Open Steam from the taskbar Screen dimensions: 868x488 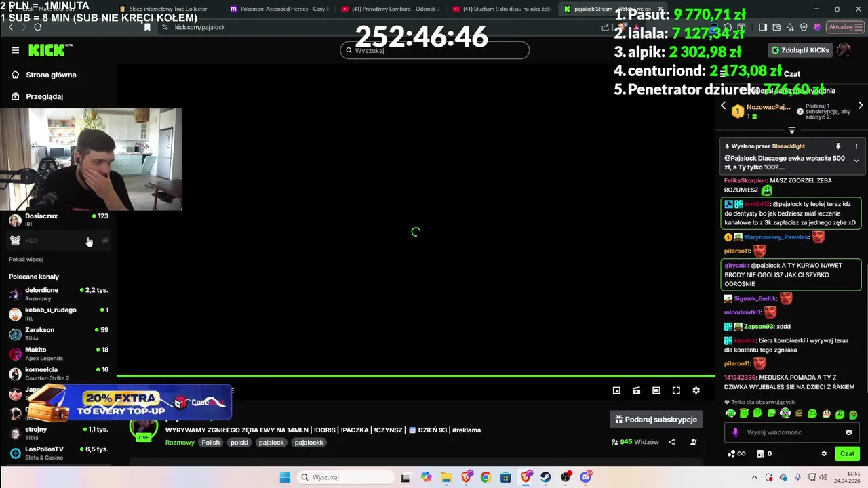coord(546,477)
